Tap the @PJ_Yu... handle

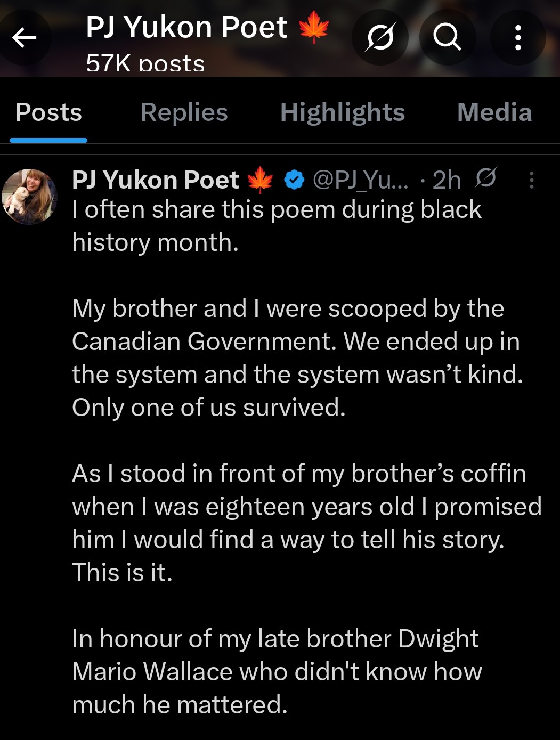[361, 180]
